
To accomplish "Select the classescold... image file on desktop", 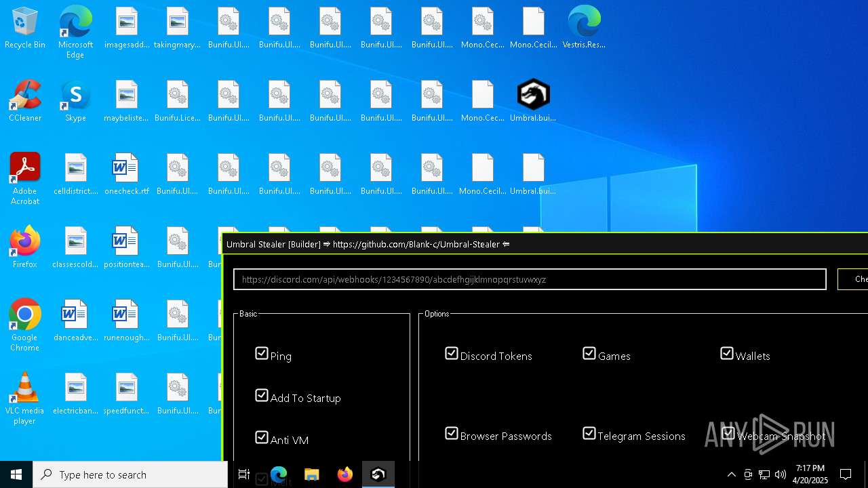I will pos(75,248).
